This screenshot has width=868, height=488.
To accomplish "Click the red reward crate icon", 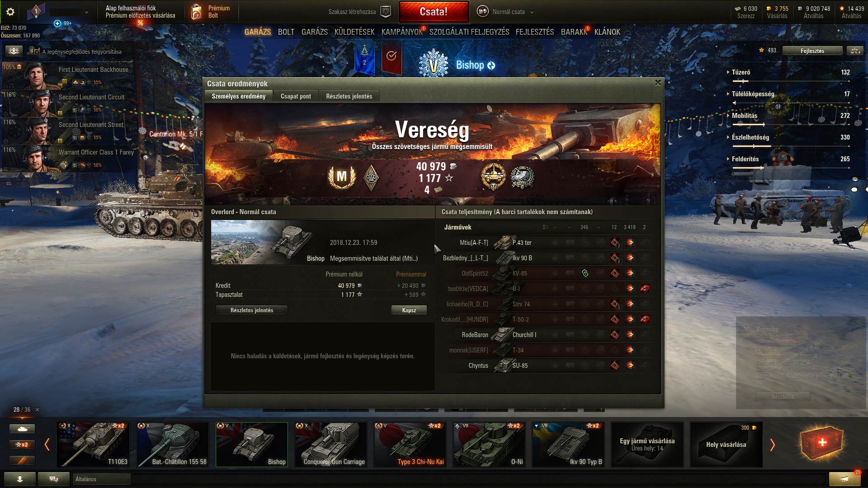I will coord(822,443).
